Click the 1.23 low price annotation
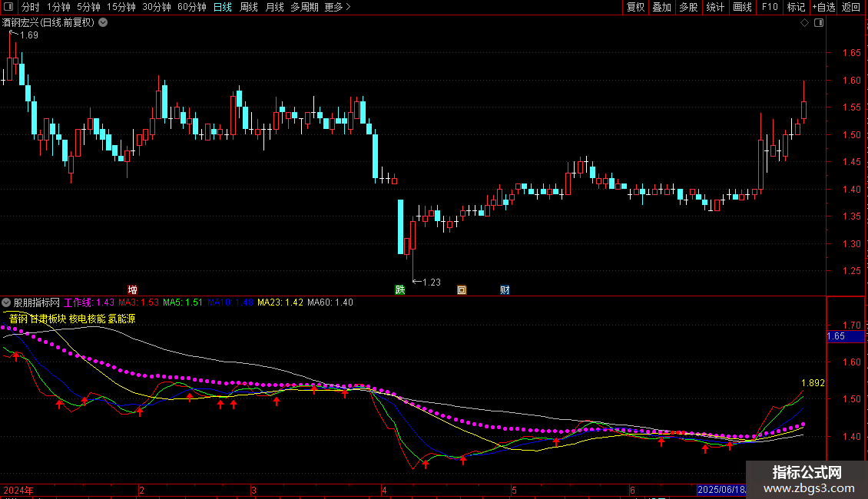The width and height of the screenshot is (868, 499). 431,283
